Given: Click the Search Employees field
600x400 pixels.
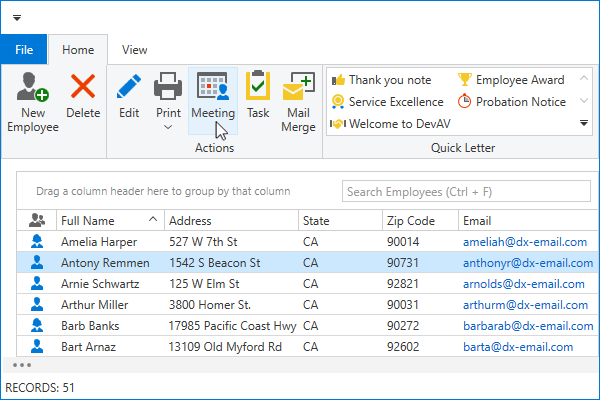Looking at the screenshot, I should pyautogui.click(x=465, y=191).
